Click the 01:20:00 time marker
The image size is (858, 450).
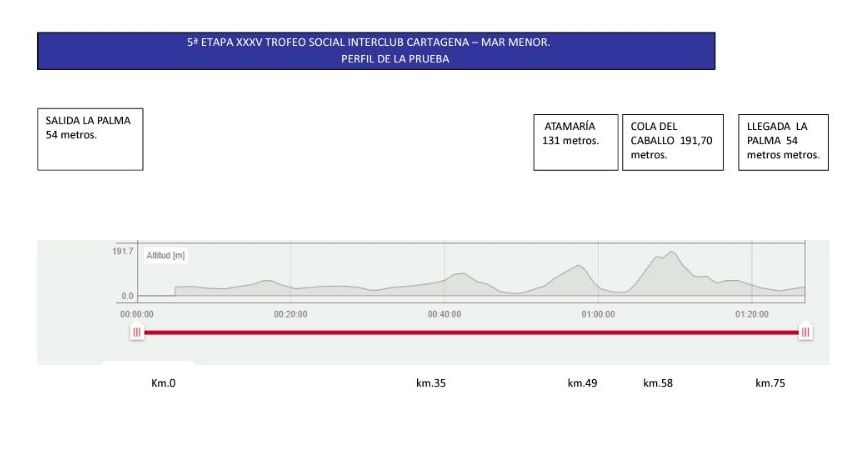752,313
